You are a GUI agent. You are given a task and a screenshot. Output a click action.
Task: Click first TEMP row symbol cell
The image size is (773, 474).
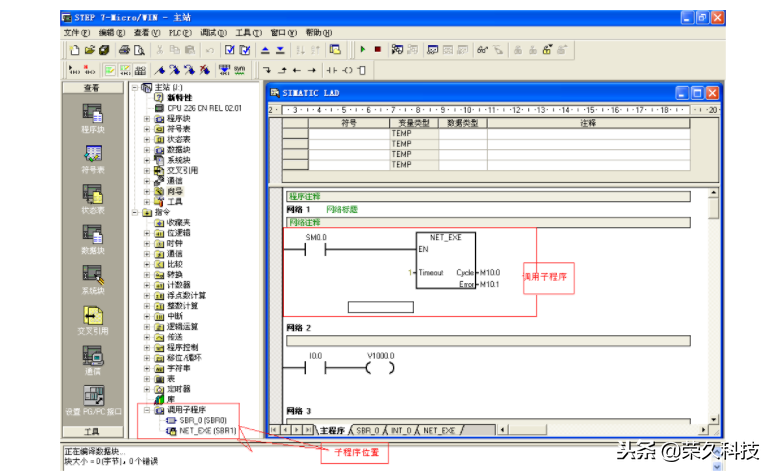point(349,133)
